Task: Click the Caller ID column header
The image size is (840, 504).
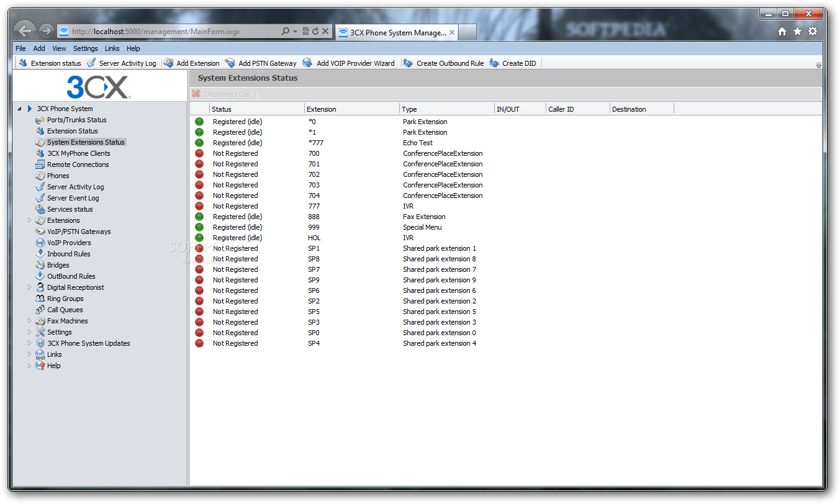Action: (x=577, y=109)
